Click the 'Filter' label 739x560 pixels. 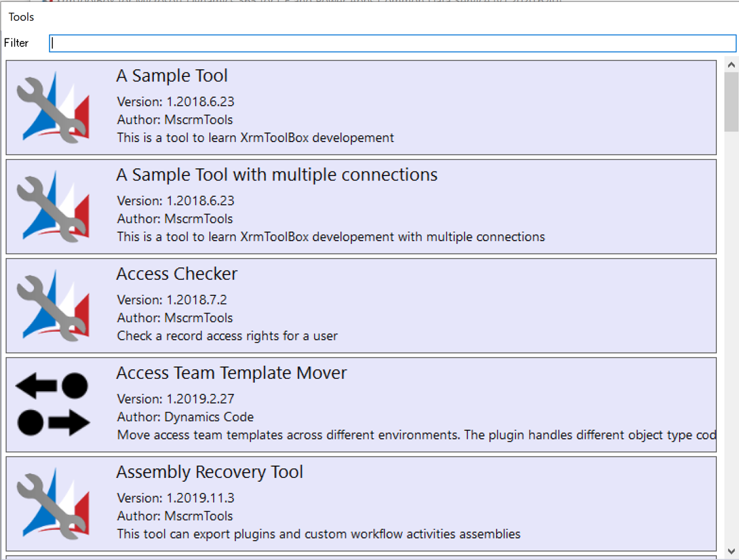[16, 43]
